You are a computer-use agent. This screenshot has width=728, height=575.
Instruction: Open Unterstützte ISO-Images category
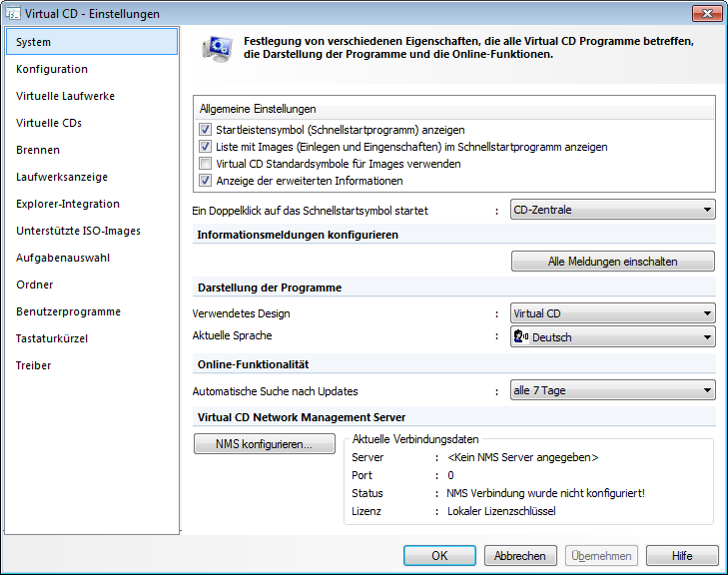[92, 231]
